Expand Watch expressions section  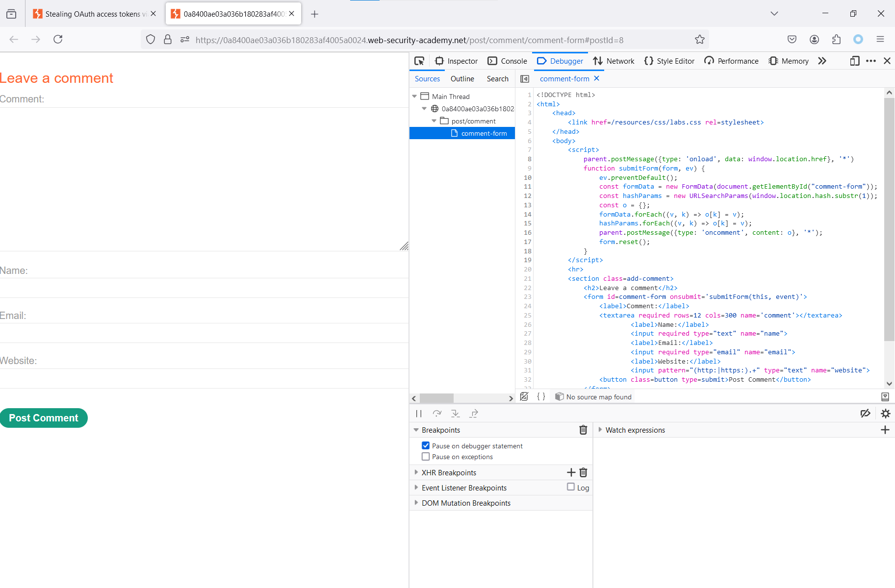tap(600, 430)
